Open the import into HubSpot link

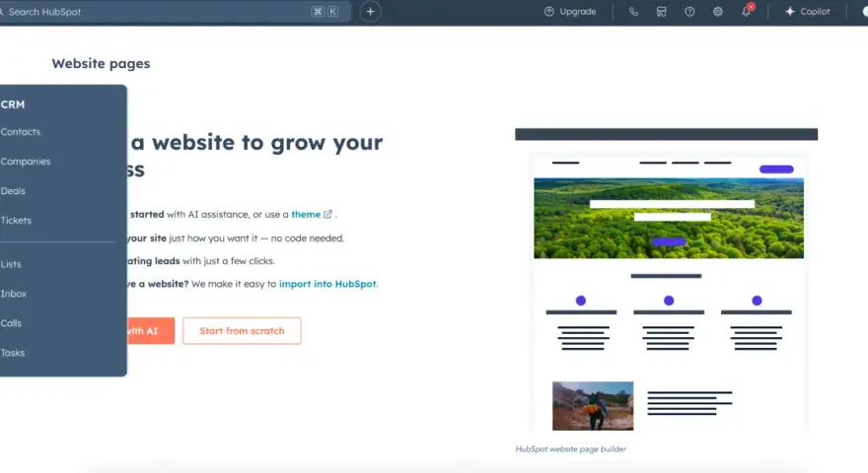[327, 284]
